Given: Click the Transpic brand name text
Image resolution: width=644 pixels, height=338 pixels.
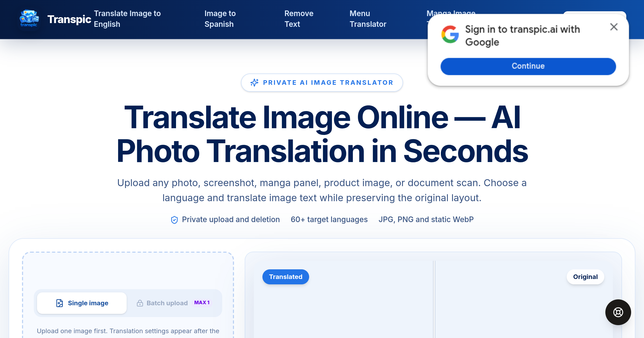Looking at the screenshot, I should click(x=69, y=19).
